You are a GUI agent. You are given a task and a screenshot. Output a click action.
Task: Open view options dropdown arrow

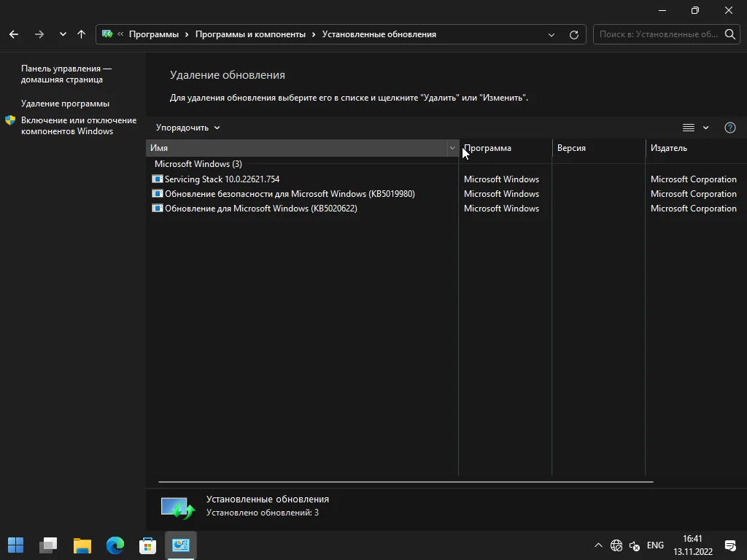pos(705,128)
